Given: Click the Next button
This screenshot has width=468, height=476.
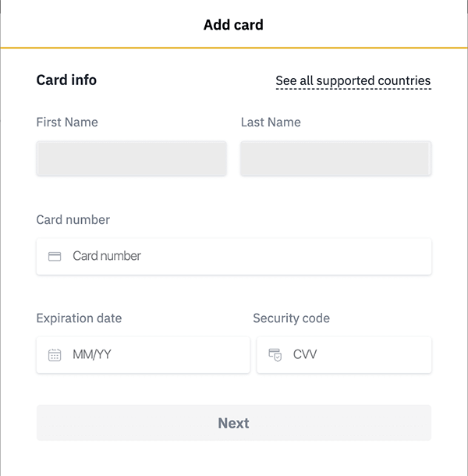Looking at the screenshot, I should (x=234, y=423).
